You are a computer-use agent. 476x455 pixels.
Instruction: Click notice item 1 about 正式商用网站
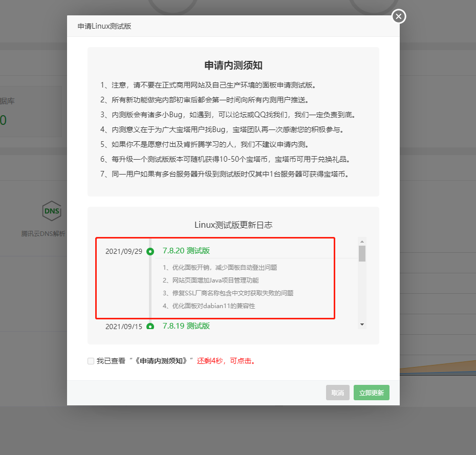[208, 85]
